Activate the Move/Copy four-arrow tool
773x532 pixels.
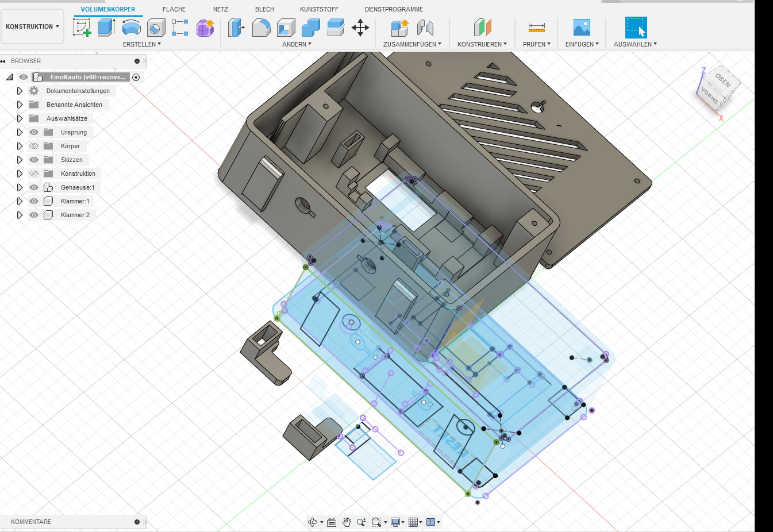[x=360, y=27]
